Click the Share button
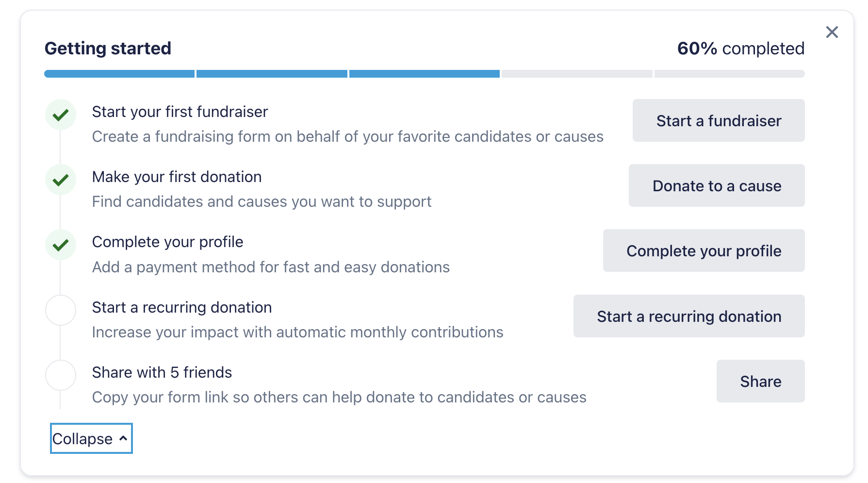Image resolution: width=868 pixels, height=483 pixels. (x=760, y=381)
